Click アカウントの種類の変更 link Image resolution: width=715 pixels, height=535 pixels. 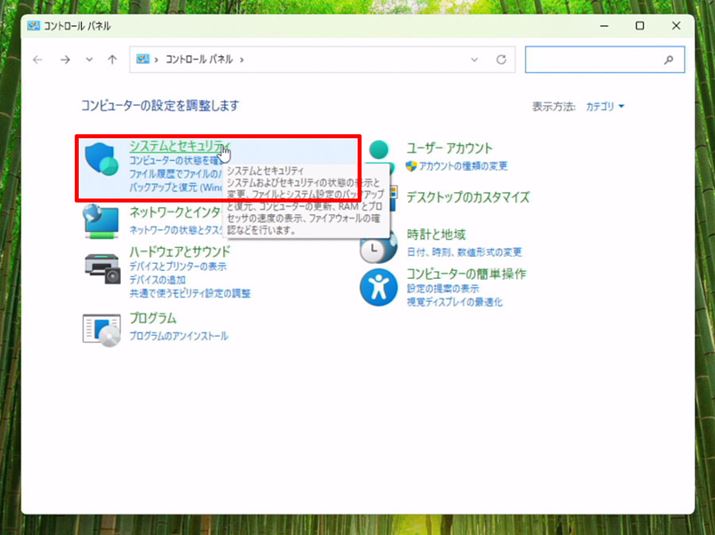[x=463, y=166]
